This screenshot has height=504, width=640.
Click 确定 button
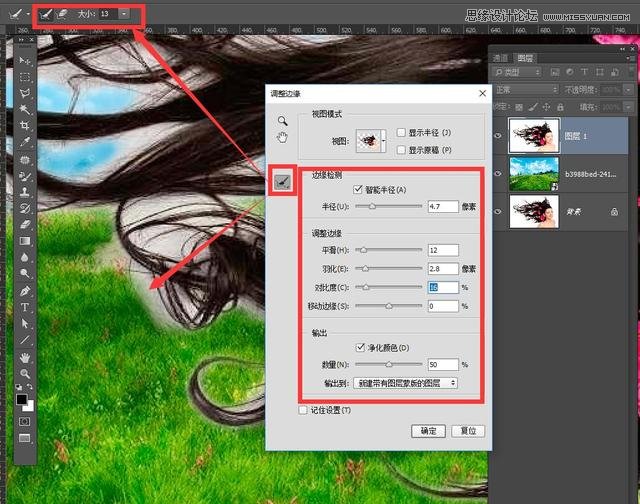[x=428, y=431]
